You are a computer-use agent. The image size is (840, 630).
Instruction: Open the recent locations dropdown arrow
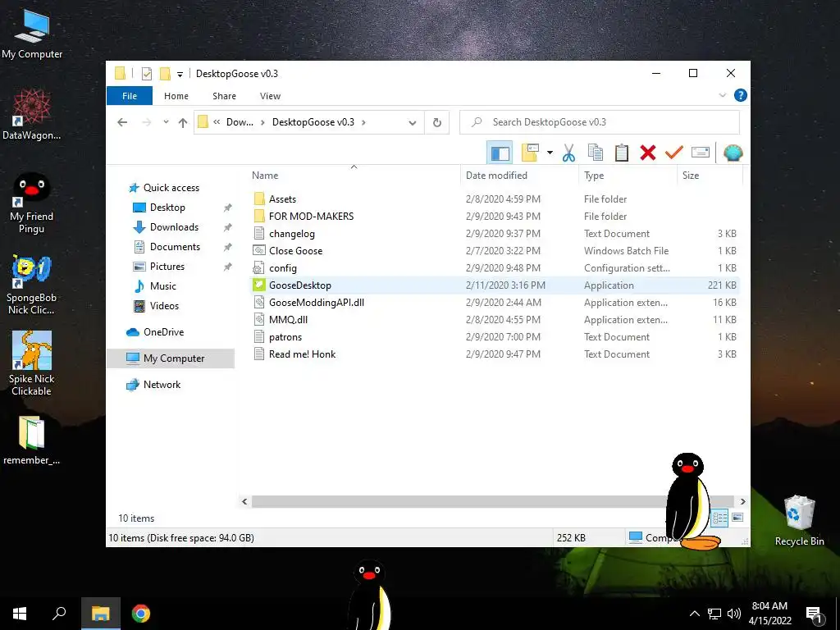point(166,122)
